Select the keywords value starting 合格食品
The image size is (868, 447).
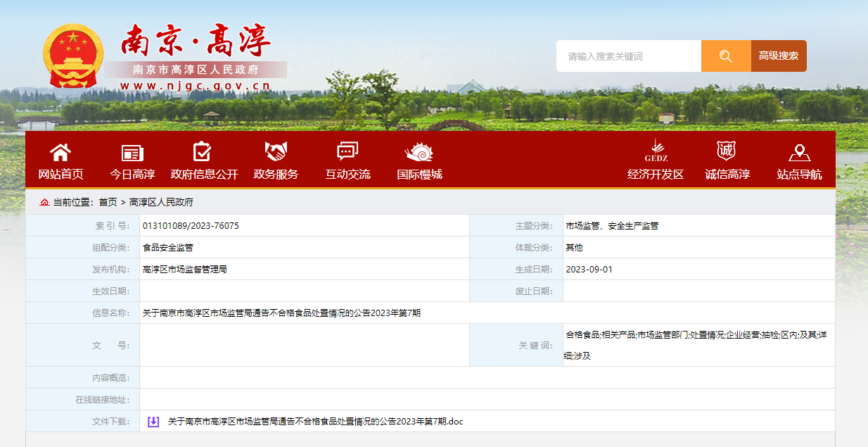pyautogui.click(x=696, y=345)
